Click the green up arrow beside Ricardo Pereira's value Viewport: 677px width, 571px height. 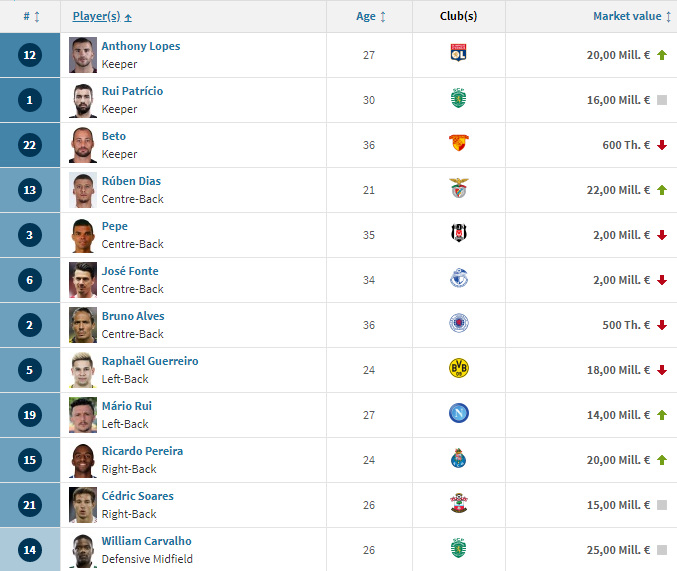tap(662, 460)
